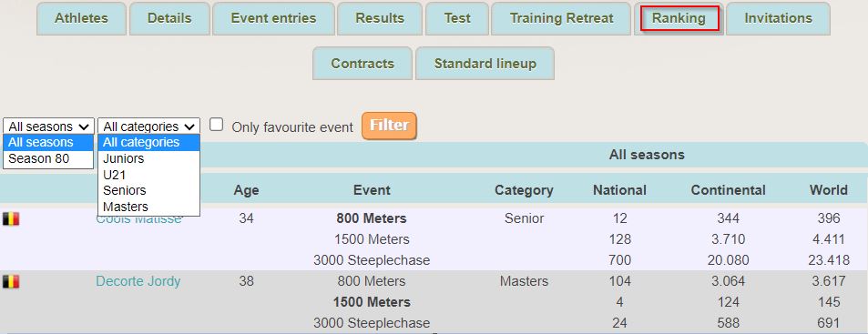Open the Cools Matisse athlete link
This screenshot has height=334, width=868.
[x=138, y=219]
